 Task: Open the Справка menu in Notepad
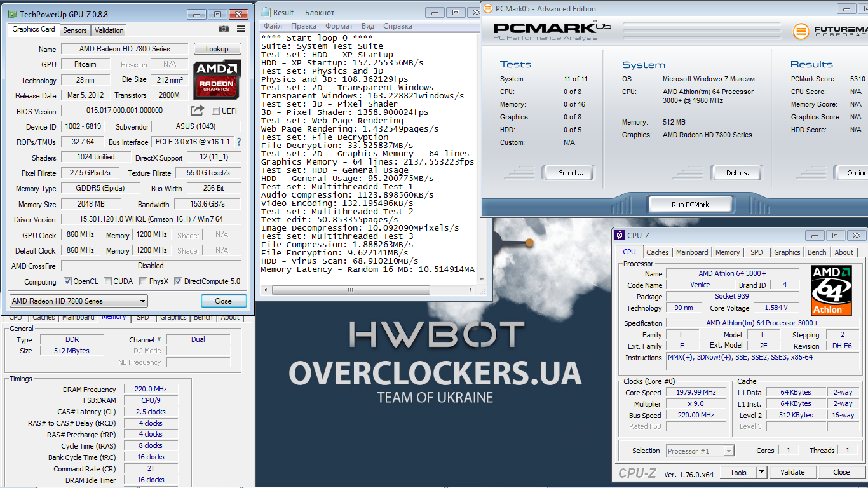pyautogui.click(x=398, y=26)
